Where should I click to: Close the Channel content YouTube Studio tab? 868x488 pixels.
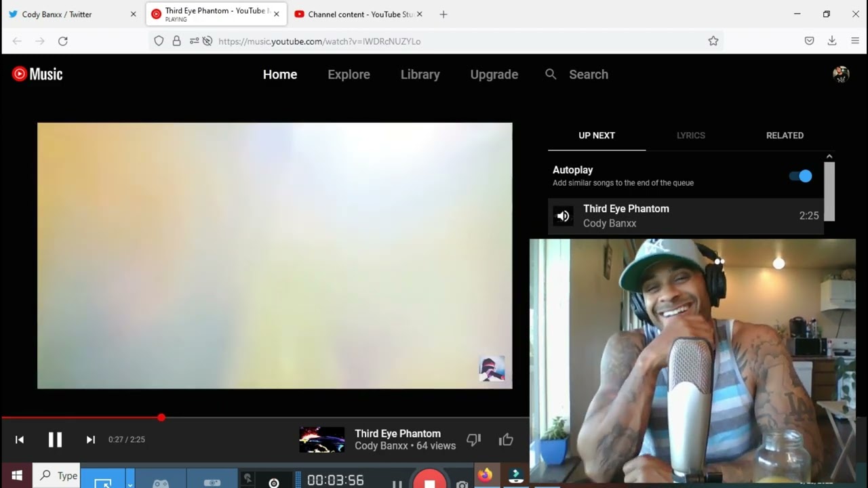coord(419,14)
